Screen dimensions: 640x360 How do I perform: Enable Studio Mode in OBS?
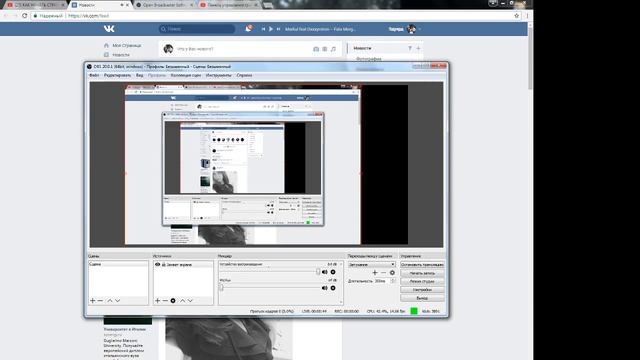(422, 281)
